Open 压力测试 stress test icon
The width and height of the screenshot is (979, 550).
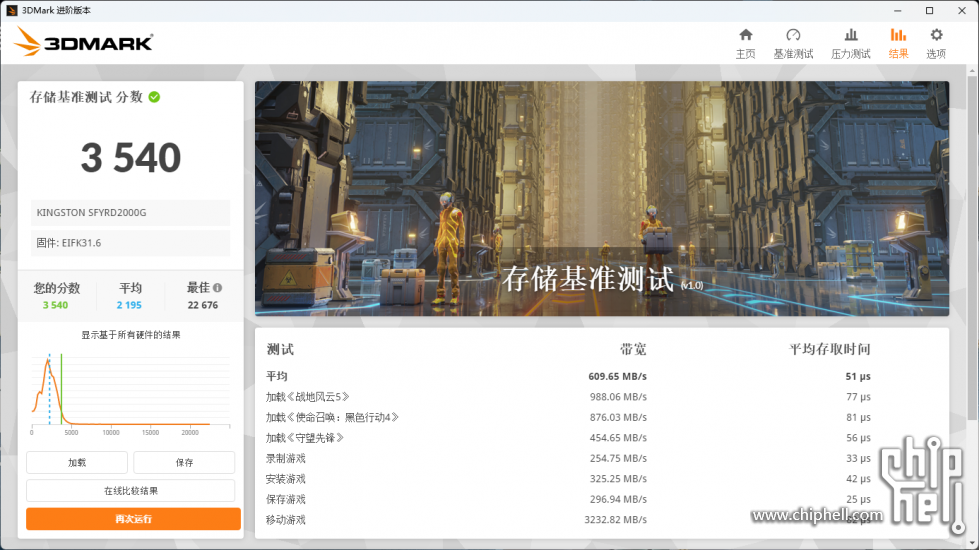(x=850, y=35)
